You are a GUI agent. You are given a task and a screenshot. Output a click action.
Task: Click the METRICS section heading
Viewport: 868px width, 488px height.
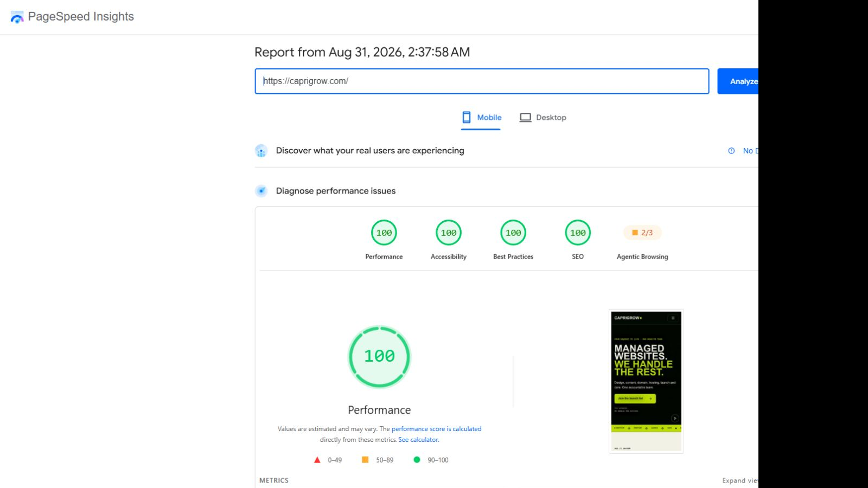coord(274,480)
